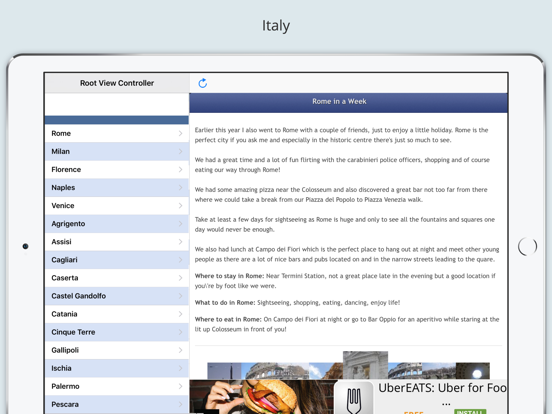Click the chevron on the Cagliari row
This screenshot has height=414, width=552.
[x=181, y=260]
